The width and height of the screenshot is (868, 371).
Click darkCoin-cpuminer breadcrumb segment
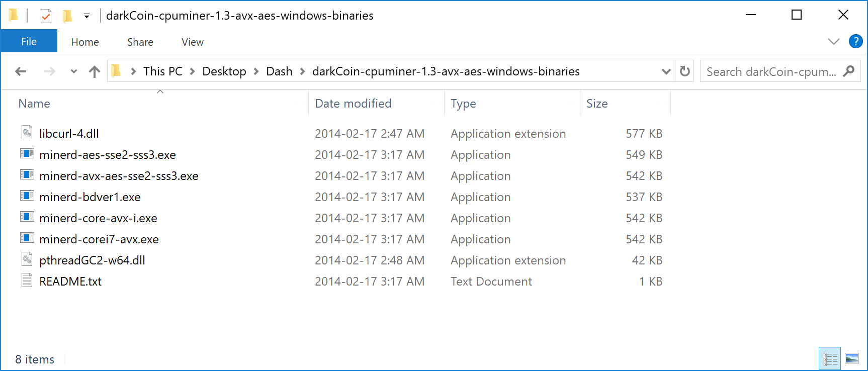(446, 71)
